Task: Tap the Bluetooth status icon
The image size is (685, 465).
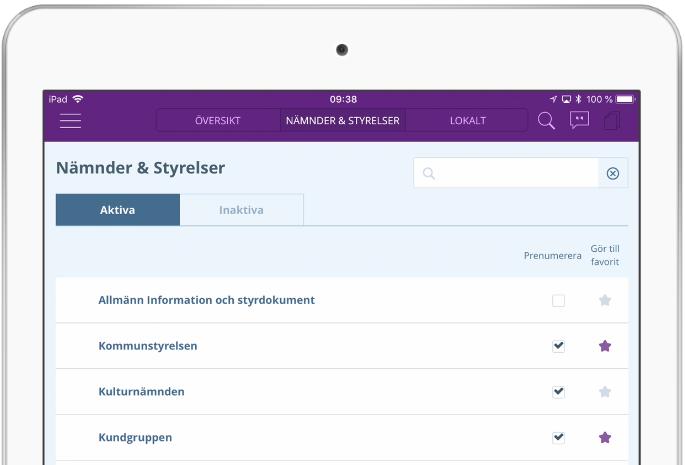Action: tap(578, 99)
